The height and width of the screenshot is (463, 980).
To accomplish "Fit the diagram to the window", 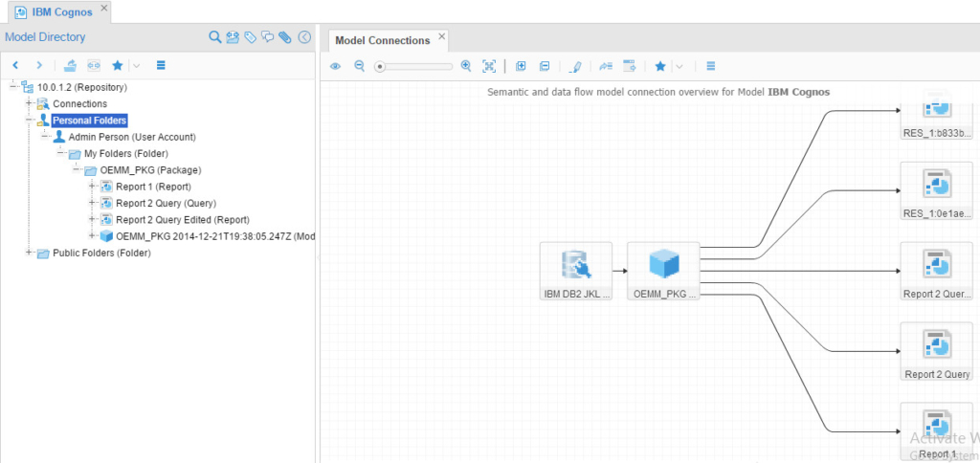I will (x=489, y=66).
